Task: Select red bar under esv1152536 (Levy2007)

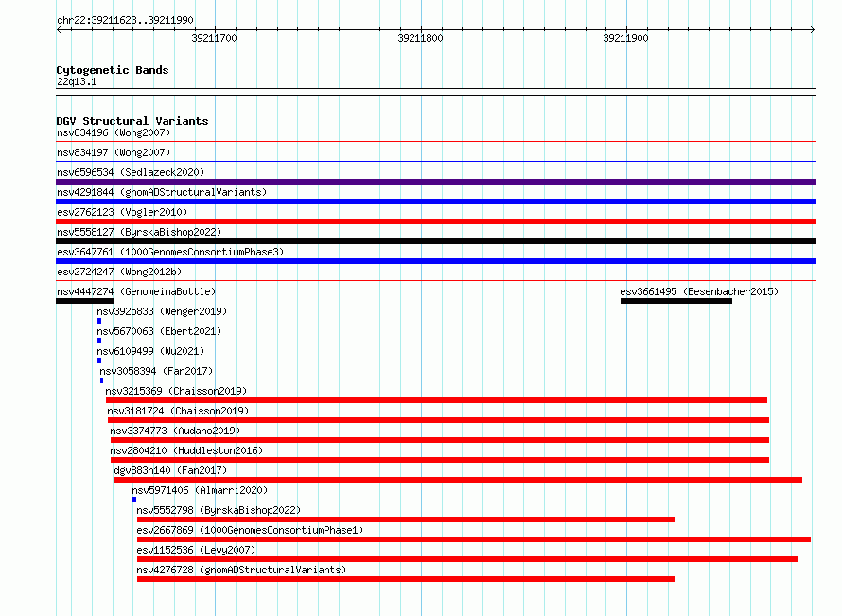Action: pyautogui.click(x=467, y=559)
